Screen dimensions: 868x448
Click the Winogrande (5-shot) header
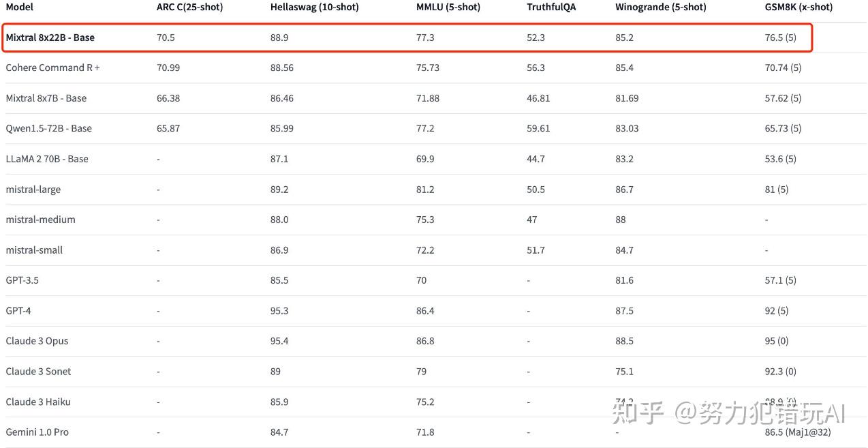tap(660, 8)
